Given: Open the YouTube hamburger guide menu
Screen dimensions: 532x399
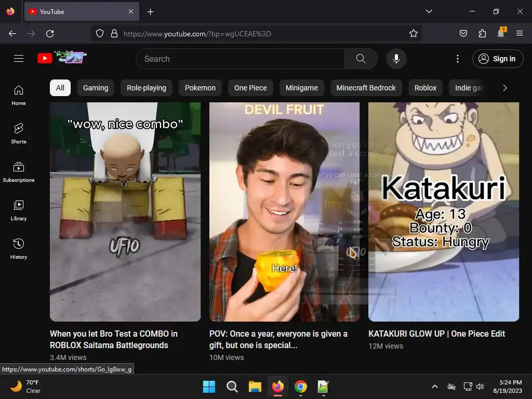Looking at the screenshot, I should click(x=19, y=58).
